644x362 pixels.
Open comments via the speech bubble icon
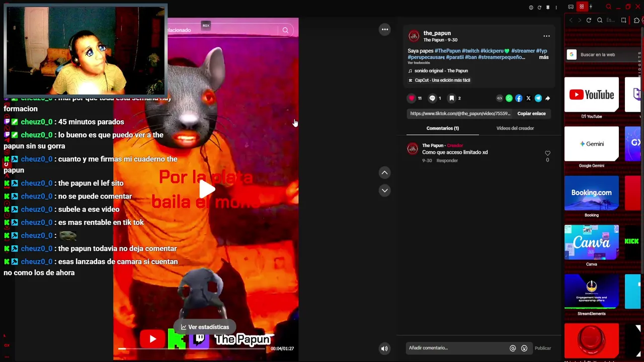(x=432, y=99)
